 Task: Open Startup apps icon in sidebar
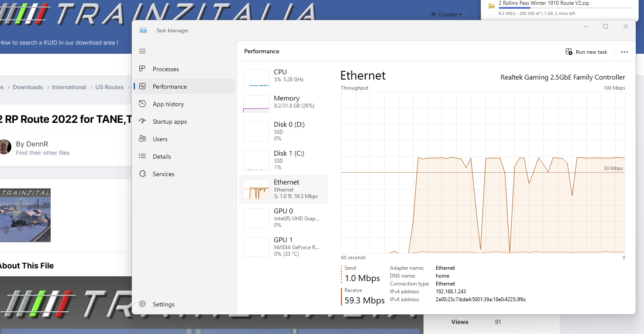coord(142,121)
